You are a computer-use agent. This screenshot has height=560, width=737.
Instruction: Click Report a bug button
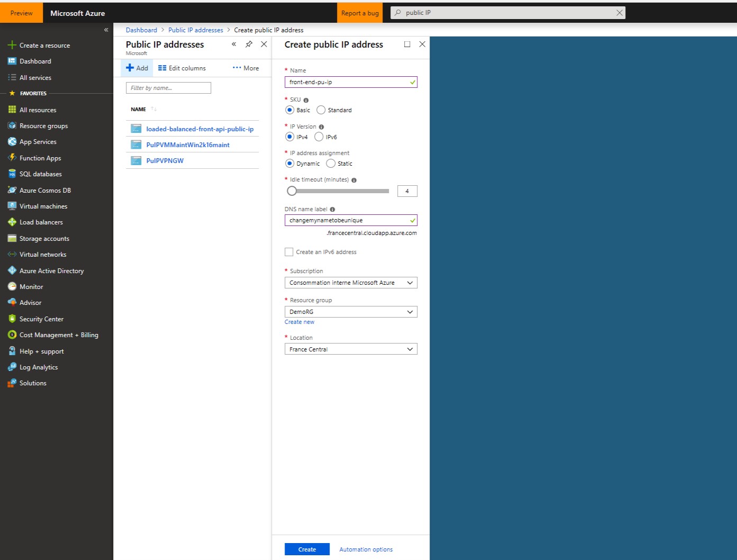360,13
